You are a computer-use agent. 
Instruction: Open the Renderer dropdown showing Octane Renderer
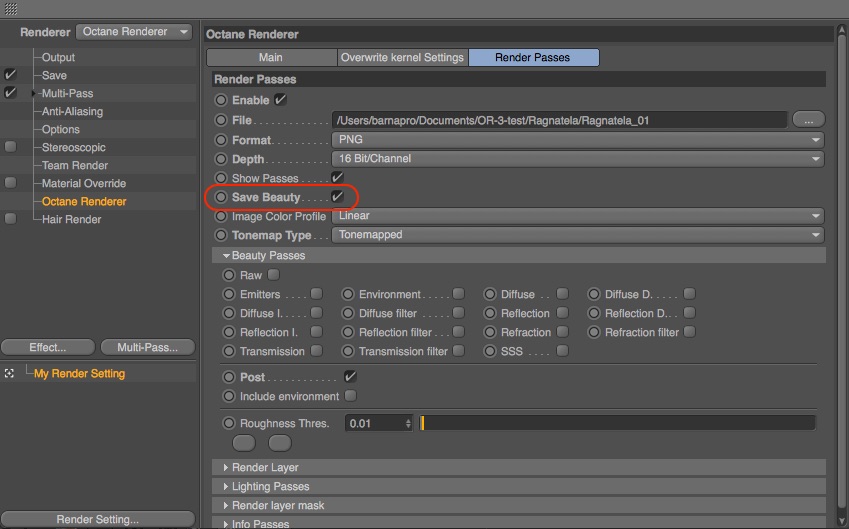click(x=134, y=32)
